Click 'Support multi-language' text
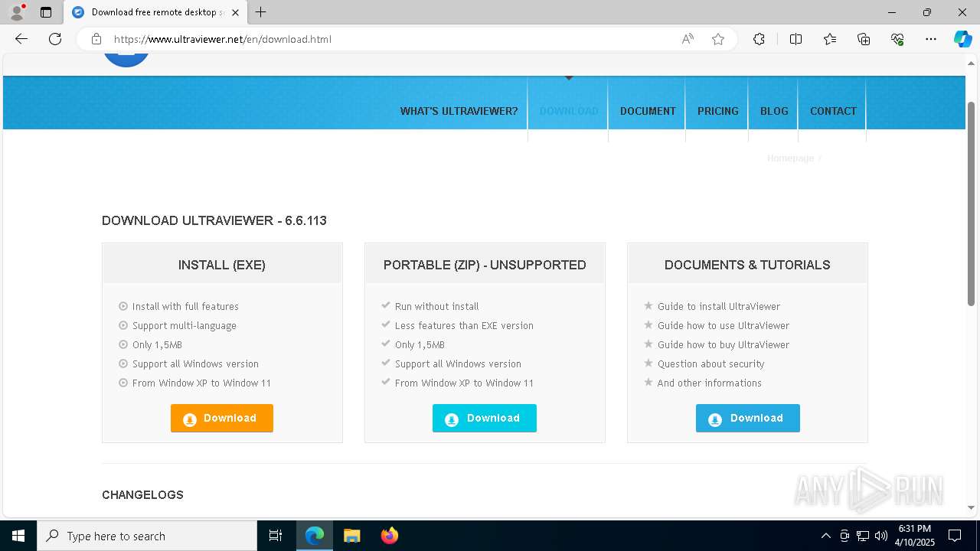 click(184, 325)
